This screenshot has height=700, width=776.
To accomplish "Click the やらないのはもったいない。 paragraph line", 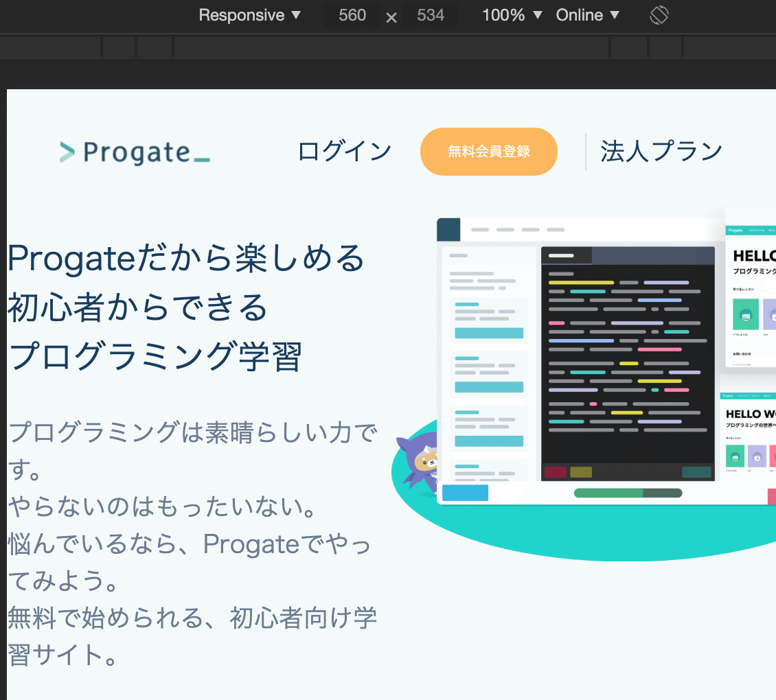I will (x=162, y=506).
